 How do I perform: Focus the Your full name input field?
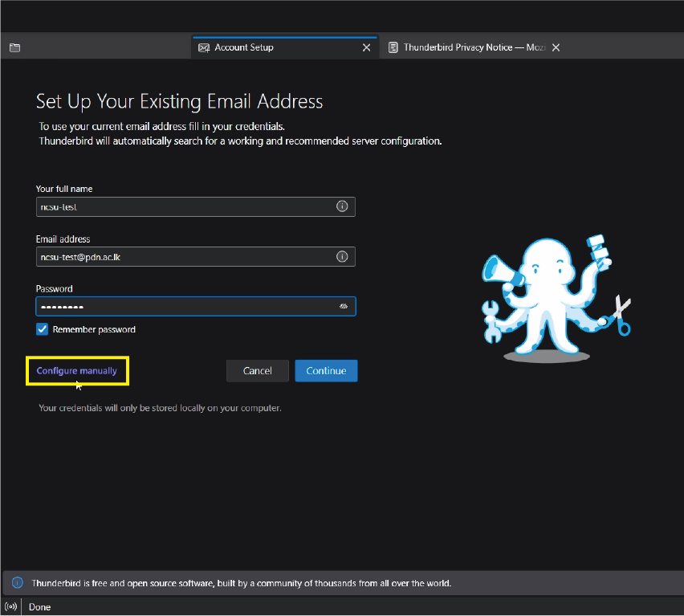185,206
